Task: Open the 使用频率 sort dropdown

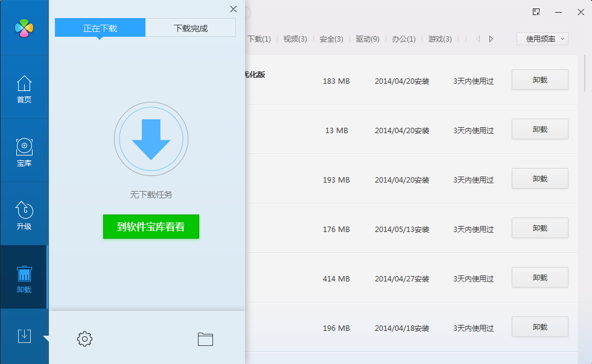Action: point(542,39)
